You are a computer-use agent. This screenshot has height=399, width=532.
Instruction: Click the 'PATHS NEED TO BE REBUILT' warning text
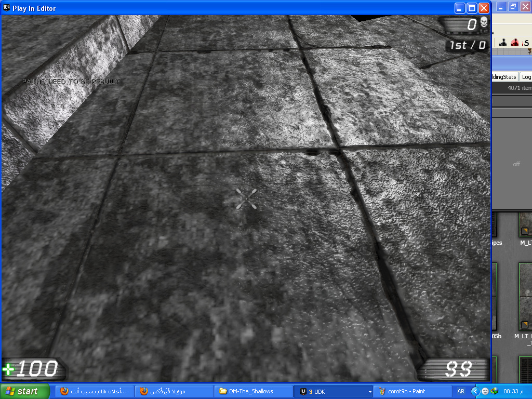pos(71,82)
